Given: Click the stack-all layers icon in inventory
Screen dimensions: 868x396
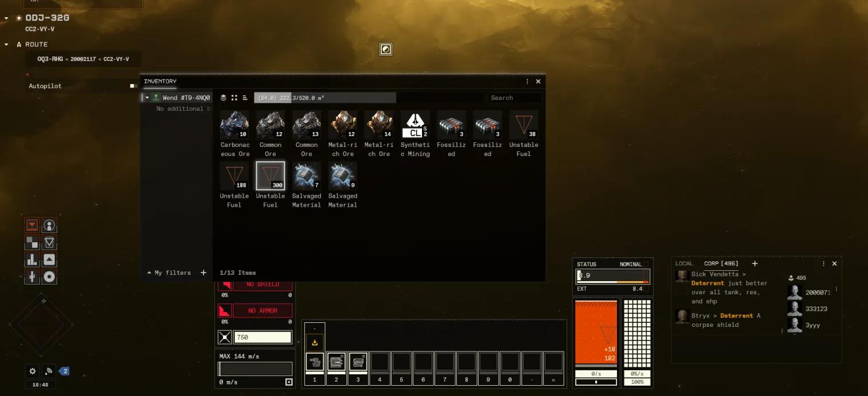Looking at the screenshot, I should [x=224, y=98].
